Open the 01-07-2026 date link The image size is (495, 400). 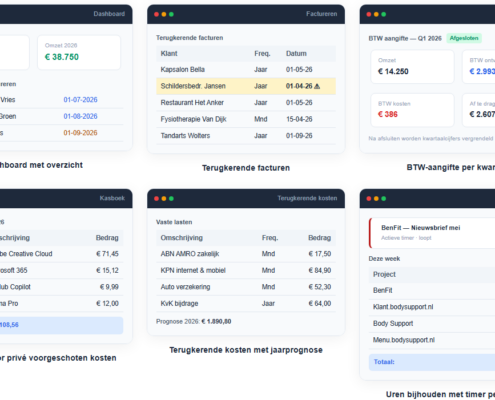point(80,100)
